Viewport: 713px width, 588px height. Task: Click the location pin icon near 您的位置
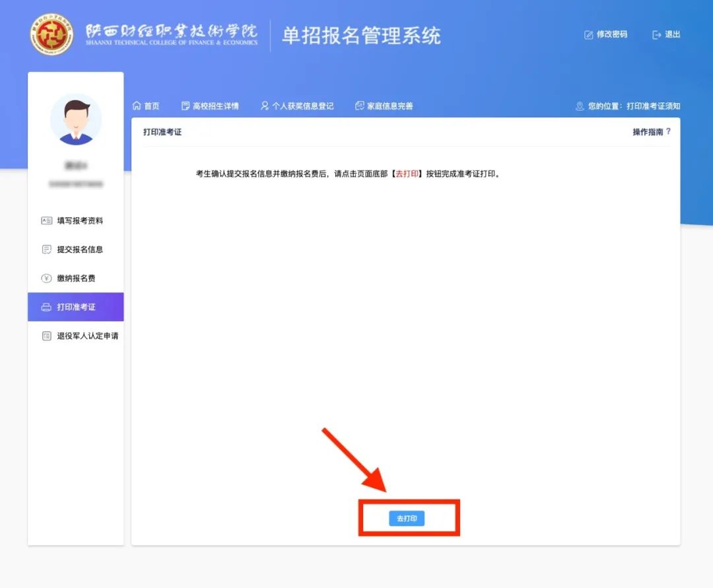(x=580, y=106)
